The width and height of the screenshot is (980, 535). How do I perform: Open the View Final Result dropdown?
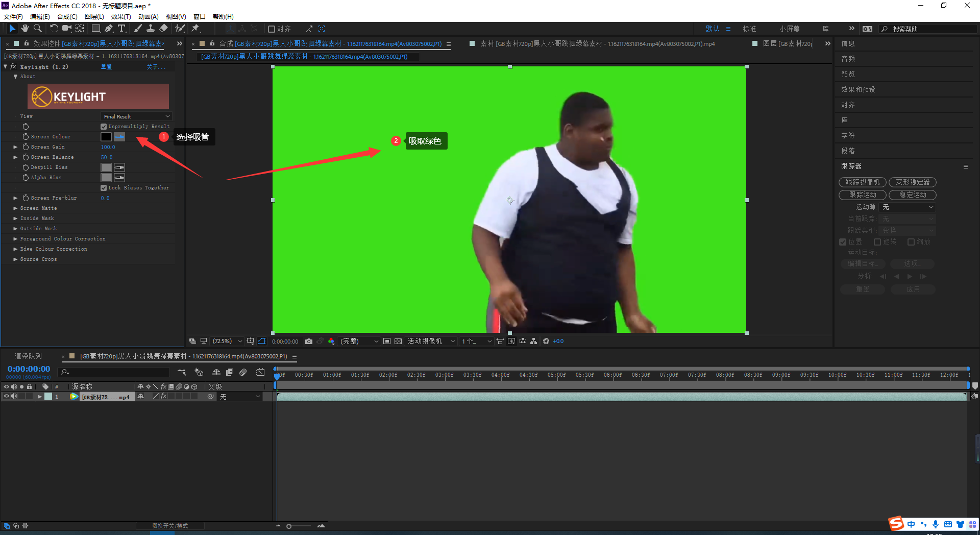pos(136,116)
